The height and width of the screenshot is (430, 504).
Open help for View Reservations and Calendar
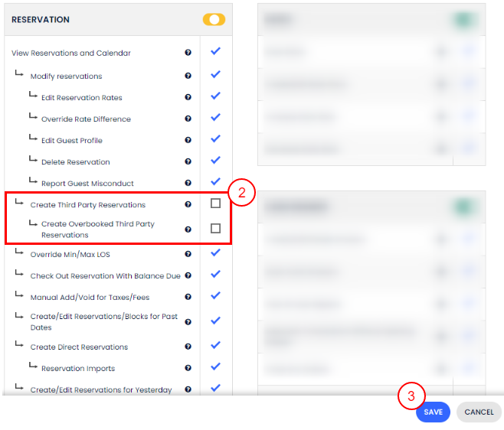click(x=188, y=52)
